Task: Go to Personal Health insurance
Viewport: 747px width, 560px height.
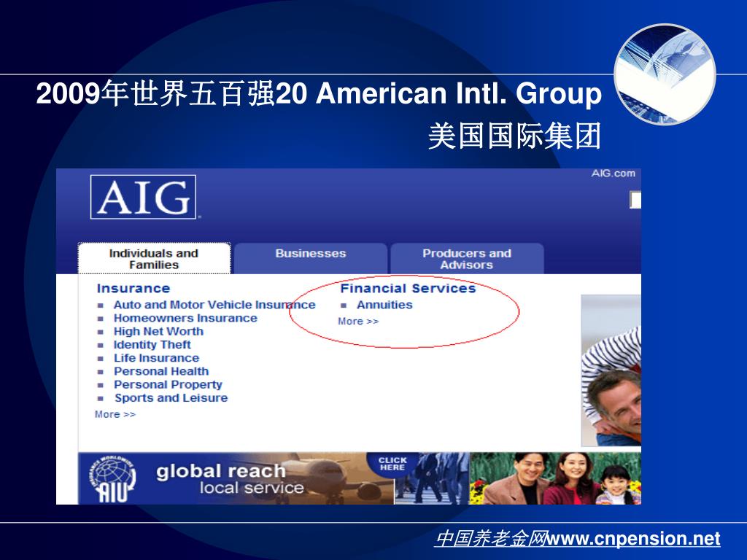Action: (x=161, y=371)
